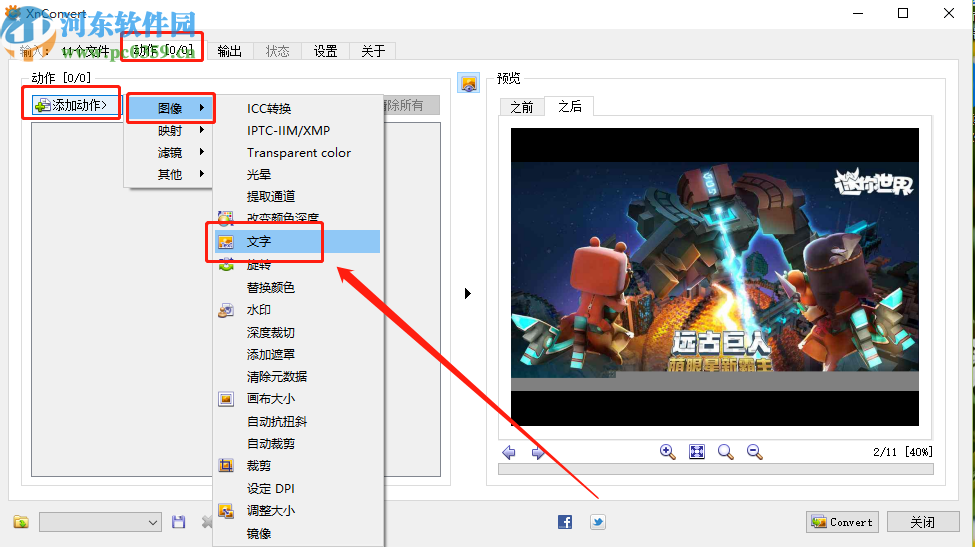
Task: Open the Facebook share icon
Action: pos(565,522)
